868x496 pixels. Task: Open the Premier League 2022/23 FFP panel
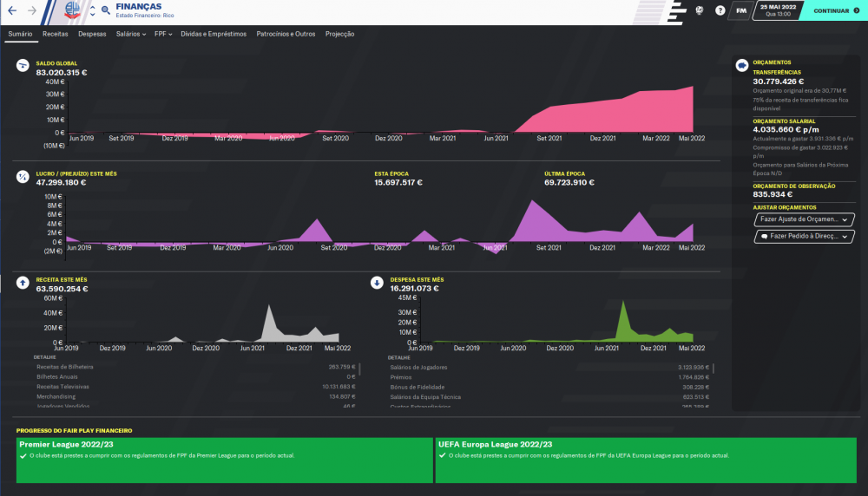(225, 460)
